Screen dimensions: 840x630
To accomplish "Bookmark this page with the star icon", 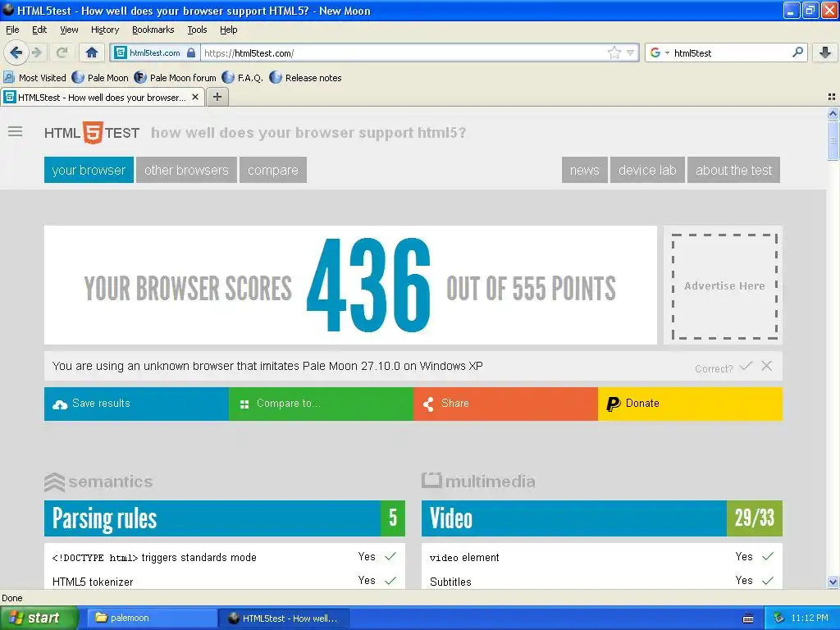I will [614, 52].
